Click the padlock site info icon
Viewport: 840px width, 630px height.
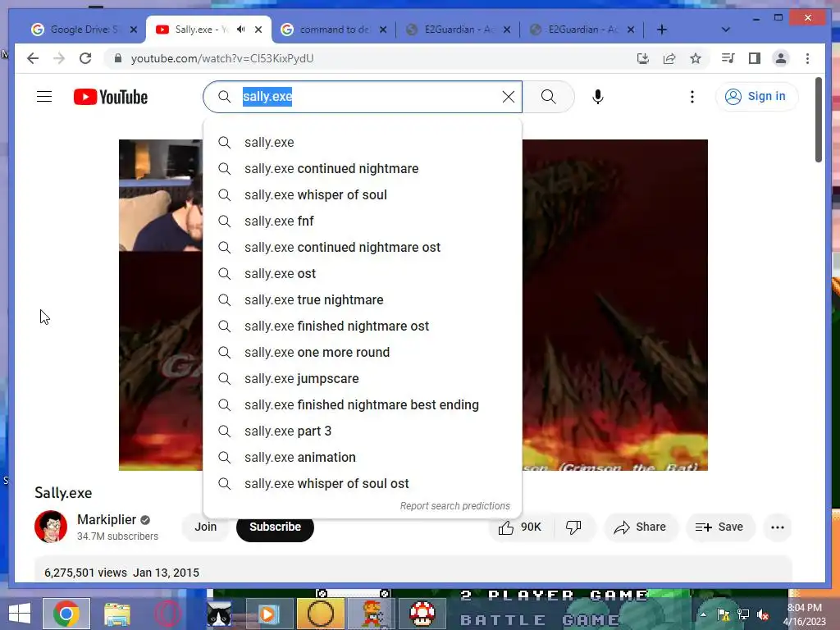coord(118,58)
